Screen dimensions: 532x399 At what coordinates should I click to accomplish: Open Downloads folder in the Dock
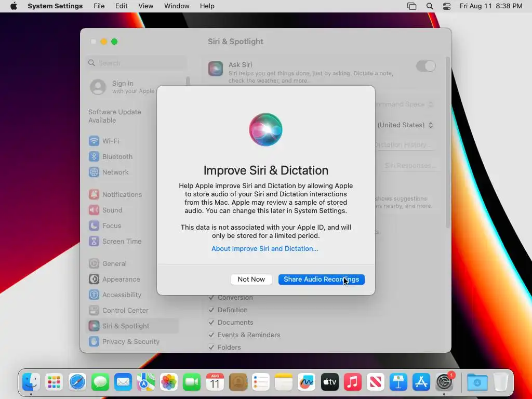tap(477, 382)
